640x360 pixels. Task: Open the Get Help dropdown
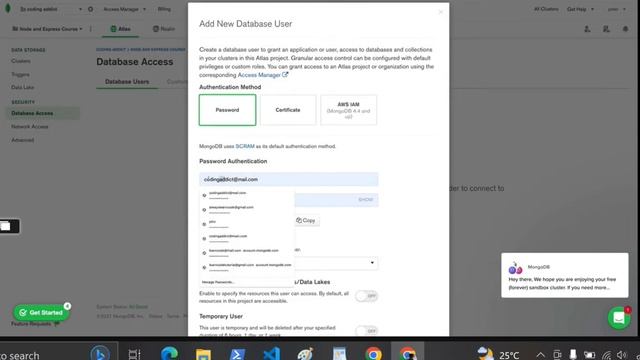(x=580, y=9)
